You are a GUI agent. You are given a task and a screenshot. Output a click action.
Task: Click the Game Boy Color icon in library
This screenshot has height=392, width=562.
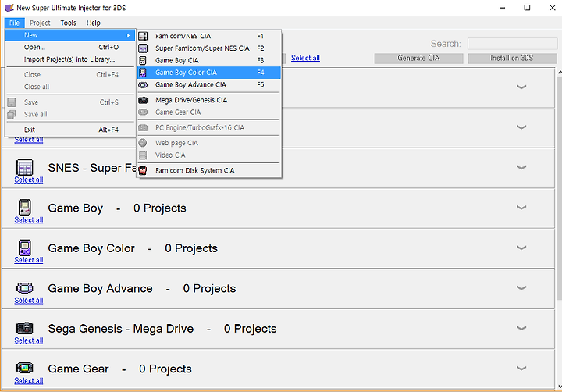pyautogui.click(x=25, y=248)
